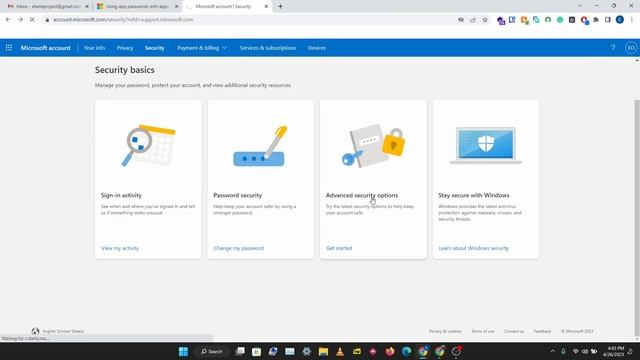The height and width of the screenshot is (360, 640).
Task: Click the Feedback footer link
Action: [542, 331]
